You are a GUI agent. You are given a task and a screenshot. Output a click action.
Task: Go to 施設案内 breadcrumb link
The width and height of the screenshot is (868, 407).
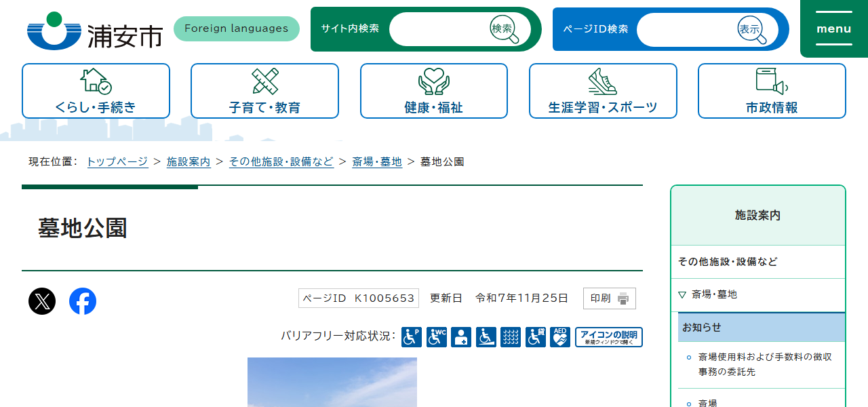click(189, 161)
